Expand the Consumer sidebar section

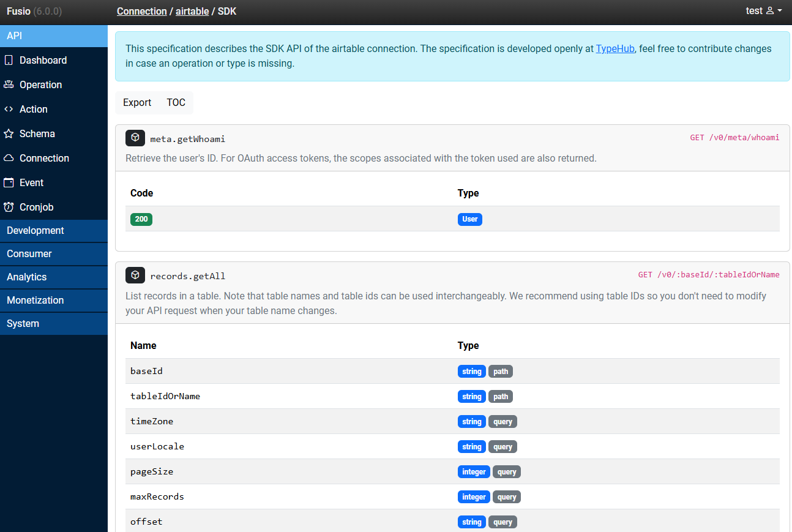pyautogui.click(x=54, y=254)
